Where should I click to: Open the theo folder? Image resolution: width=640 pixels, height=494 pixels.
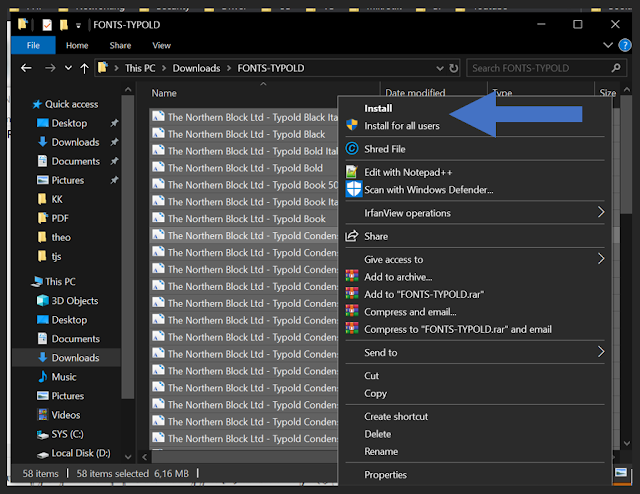pyautogui.click(x=61, y=237)
